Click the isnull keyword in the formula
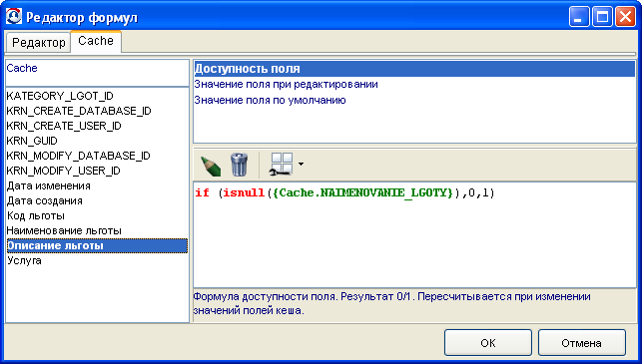The height and width of the screenshot is (364, 642). point(244,192)
